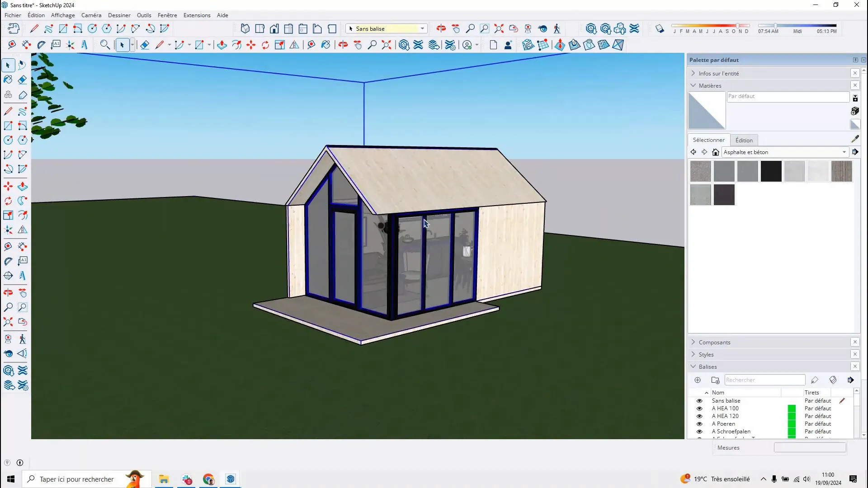Toggle visibility of A Schroefpalen tag

[x=699, y=432]
